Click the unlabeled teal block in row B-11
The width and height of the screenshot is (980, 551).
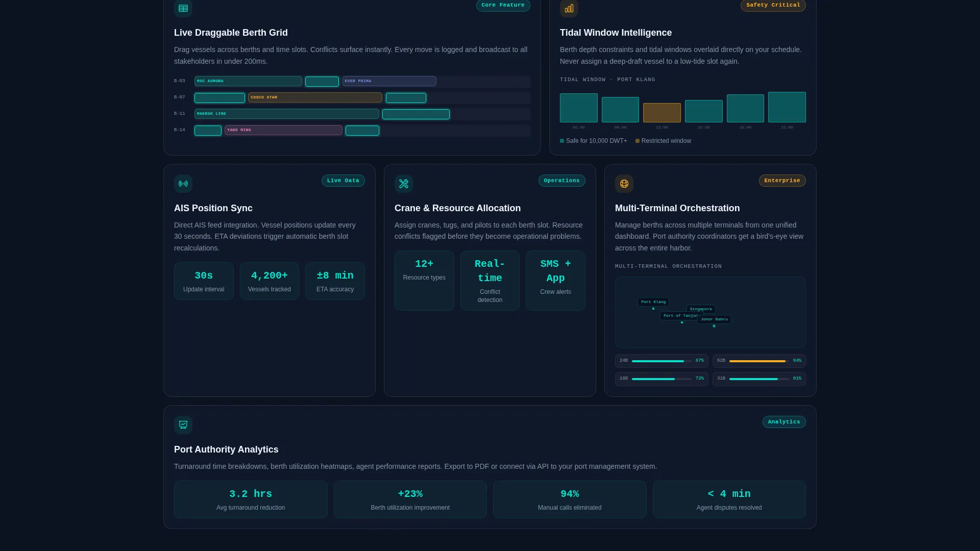pyautogui.click(x=416, y=114)
